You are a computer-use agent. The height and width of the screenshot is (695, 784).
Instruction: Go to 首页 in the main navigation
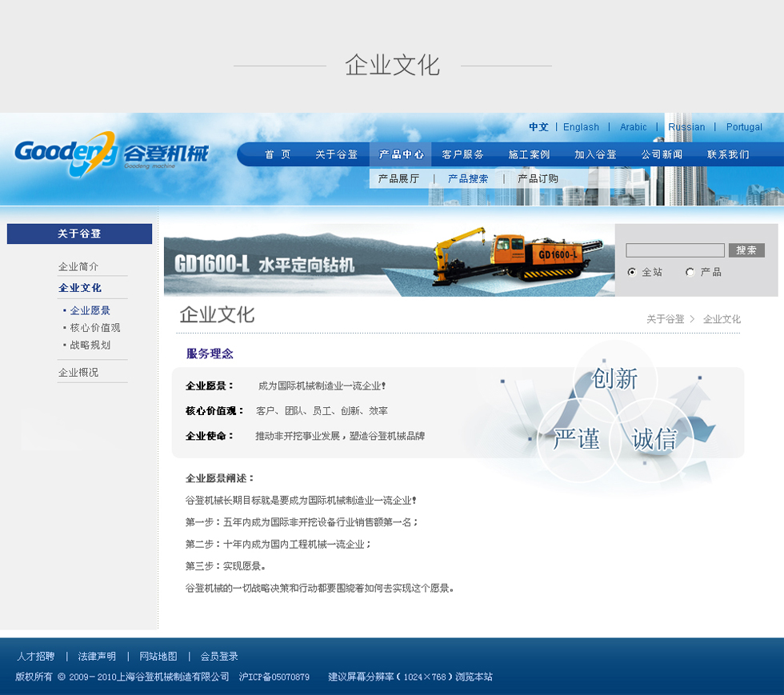point(278,154)
